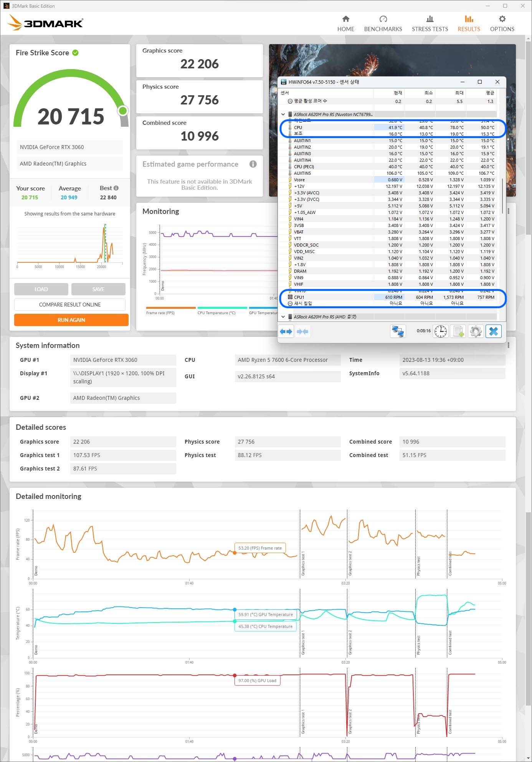
Task: Click the Average score 20 949
Action: pyautogui.click(x=69, y=197)
